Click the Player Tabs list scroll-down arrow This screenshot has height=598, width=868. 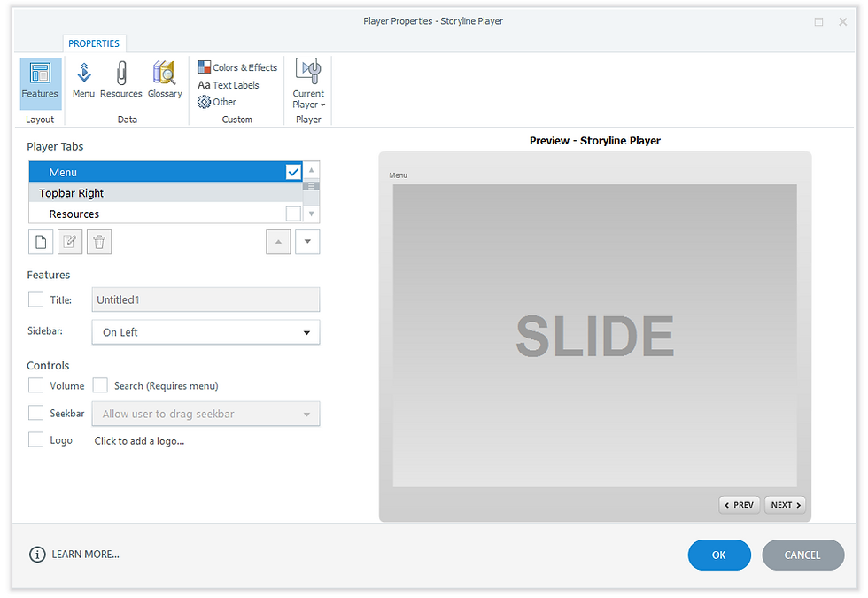pyautogui.click(x=312, y=214)
